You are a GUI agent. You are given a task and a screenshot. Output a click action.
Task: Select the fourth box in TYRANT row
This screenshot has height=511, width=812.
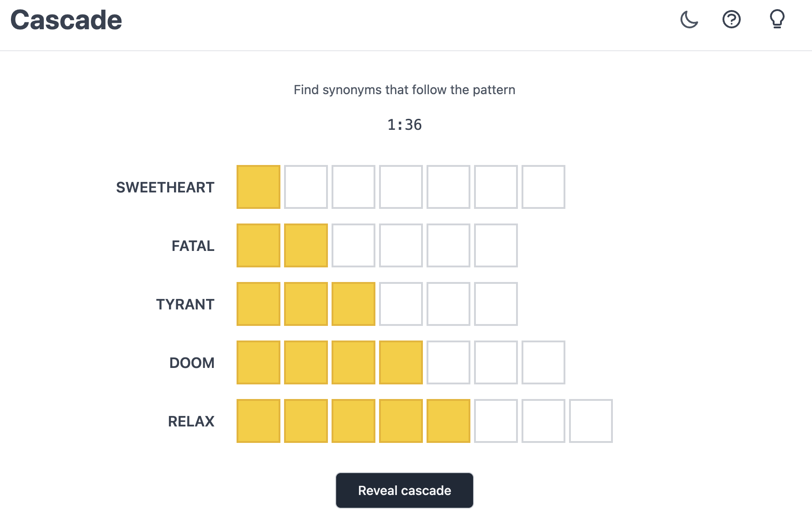coord(401,304)
